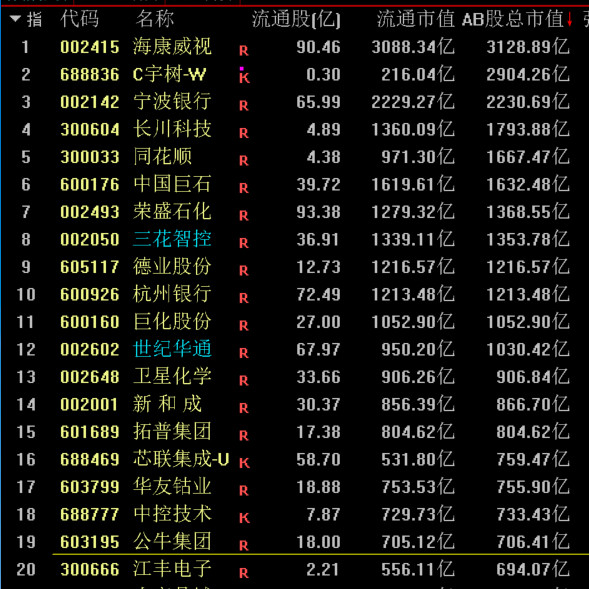Viewport: 589px width, 589px height.
Task: Click the K icon beside 芯联集成-U
Action: tap(244, 463)
